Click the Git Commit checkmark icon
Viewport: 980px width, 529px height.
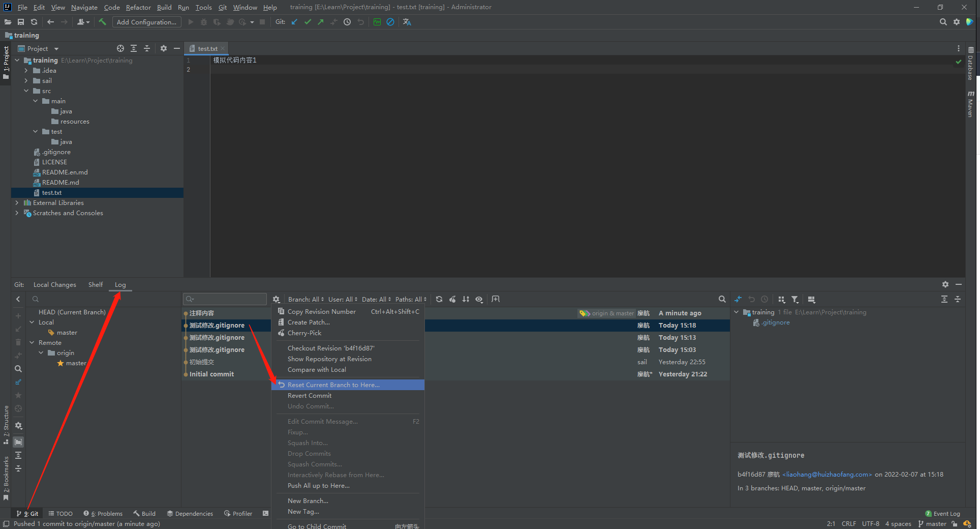pos(308,22)
